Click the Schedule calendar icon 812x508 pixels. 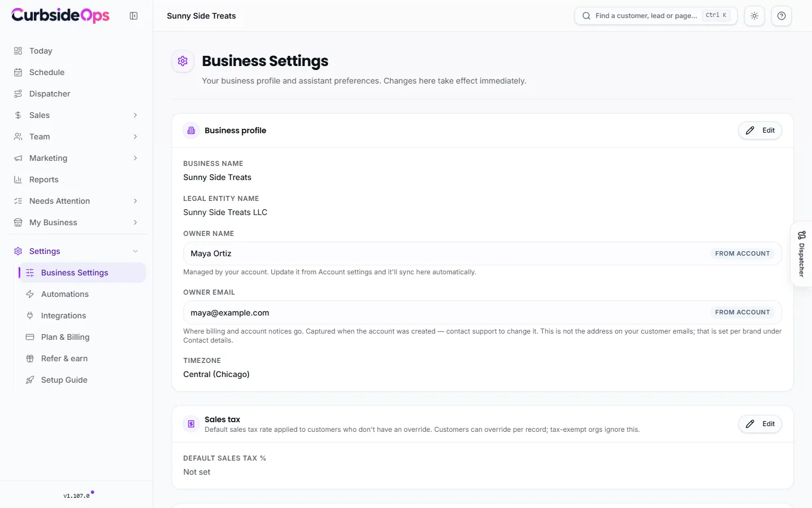pyautogui.click(x=18, y=72)
